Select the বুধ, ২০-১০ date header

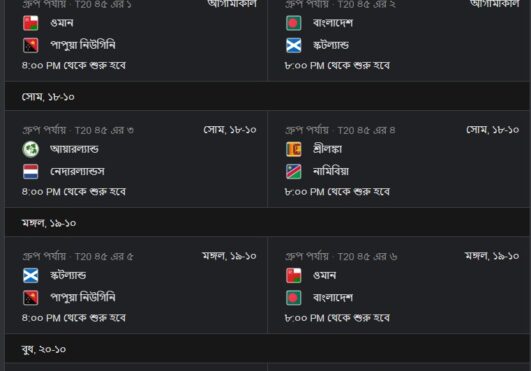(x=44, y=349)
